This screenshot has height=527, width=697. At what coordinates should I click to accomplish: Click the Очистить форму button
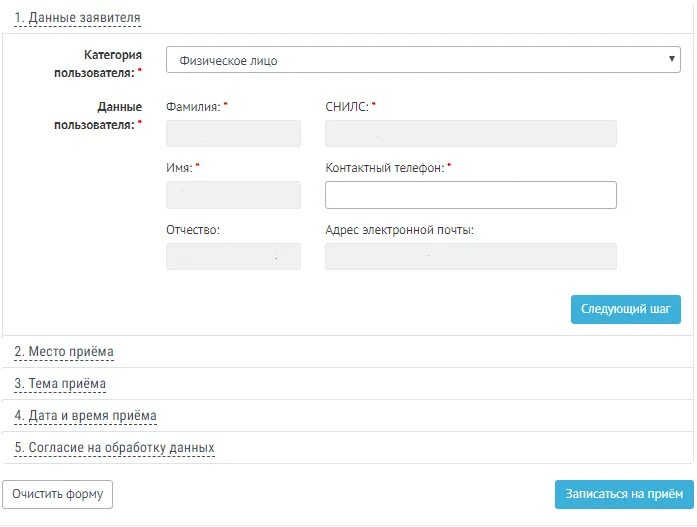57,494
